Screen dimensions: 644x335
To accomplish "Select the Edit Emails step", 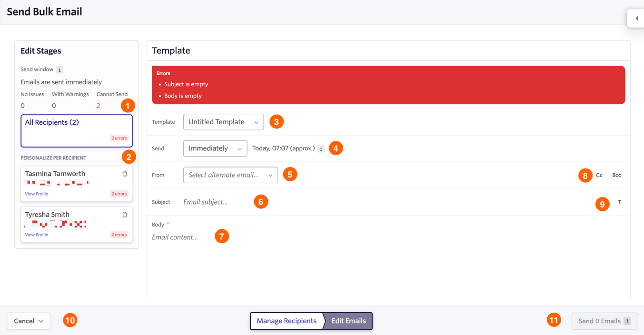I will click(x=348, y=321).
